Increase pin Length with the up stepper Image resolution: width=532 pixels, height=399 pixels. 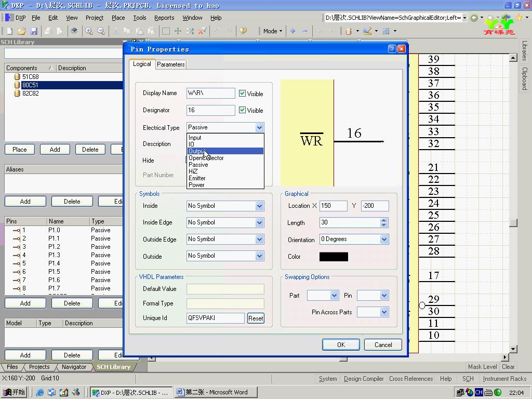point(384,220)
